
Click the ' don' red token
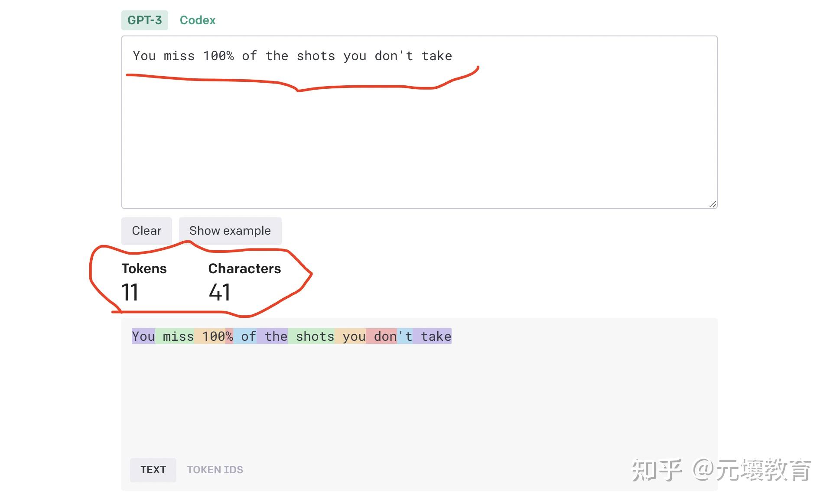(x=381, y=336)
